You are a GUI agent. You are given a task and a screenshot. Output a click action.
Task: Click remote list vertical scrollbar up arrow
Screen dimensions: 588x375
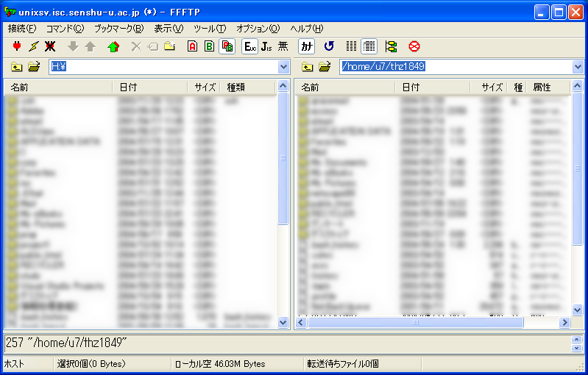(x=577, y=86)
